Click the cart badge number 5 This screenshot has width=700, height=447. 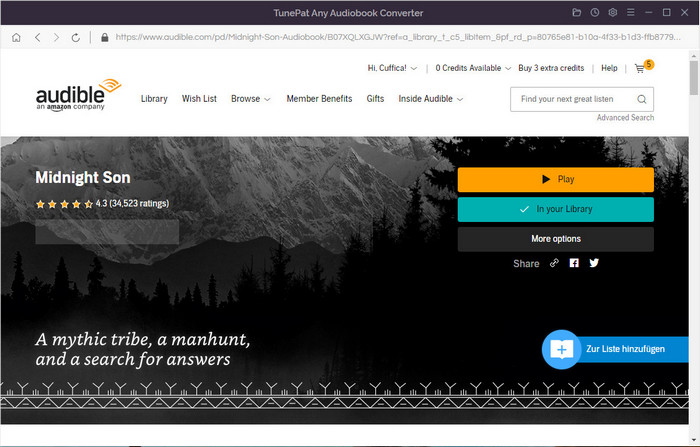pyautogui.click(x=649, y=65)
